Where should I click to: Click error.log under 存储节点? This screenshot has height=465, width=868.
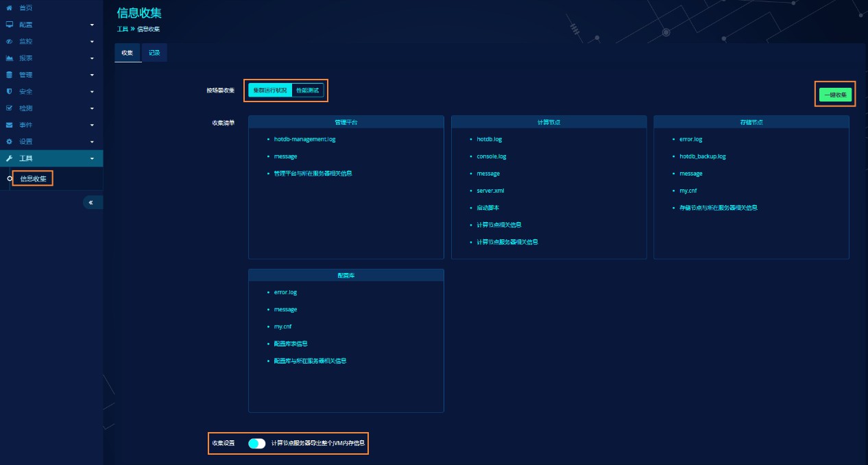point(690,139)
